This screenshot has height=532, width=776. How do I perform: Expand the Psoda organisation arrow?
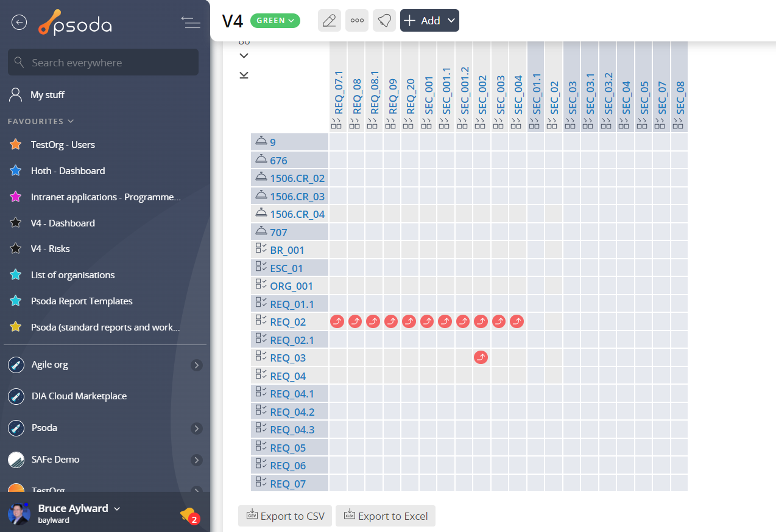point(196,429)
